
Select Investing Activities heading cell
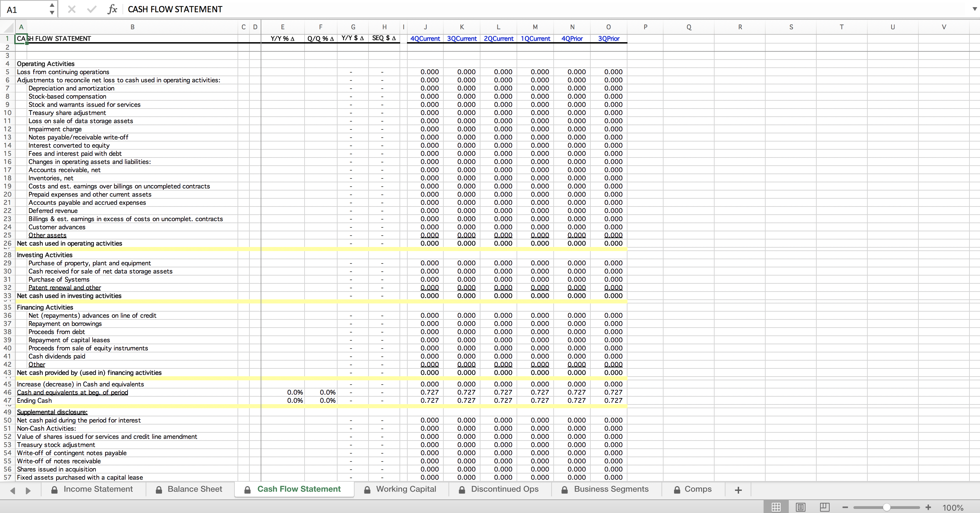[45, 255]
